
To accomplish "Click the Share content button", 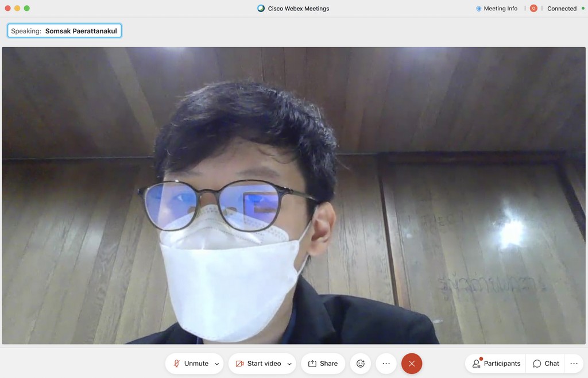I will pyautogui.click(x=323, y=364).
